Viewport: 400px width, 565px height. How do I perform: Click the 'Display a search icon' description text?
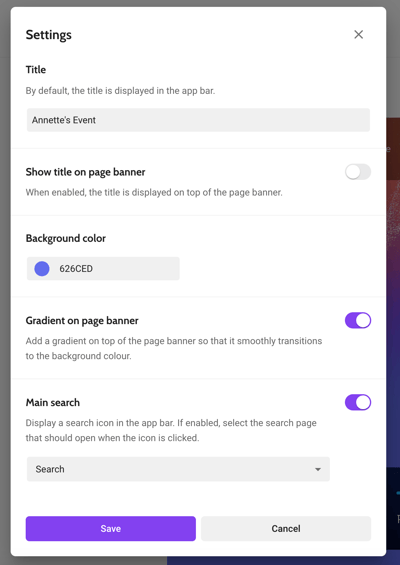click(171, 430)
